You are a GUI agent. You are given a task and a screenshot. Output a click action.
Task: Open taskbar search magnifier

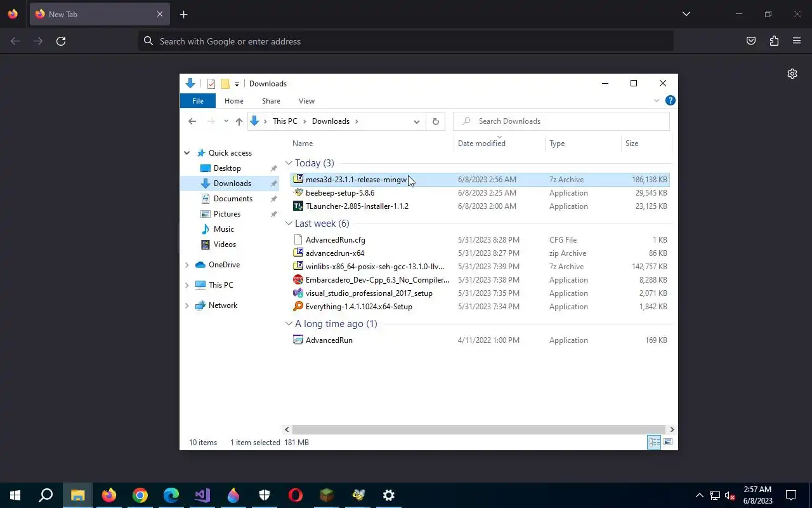click(46, 495)
